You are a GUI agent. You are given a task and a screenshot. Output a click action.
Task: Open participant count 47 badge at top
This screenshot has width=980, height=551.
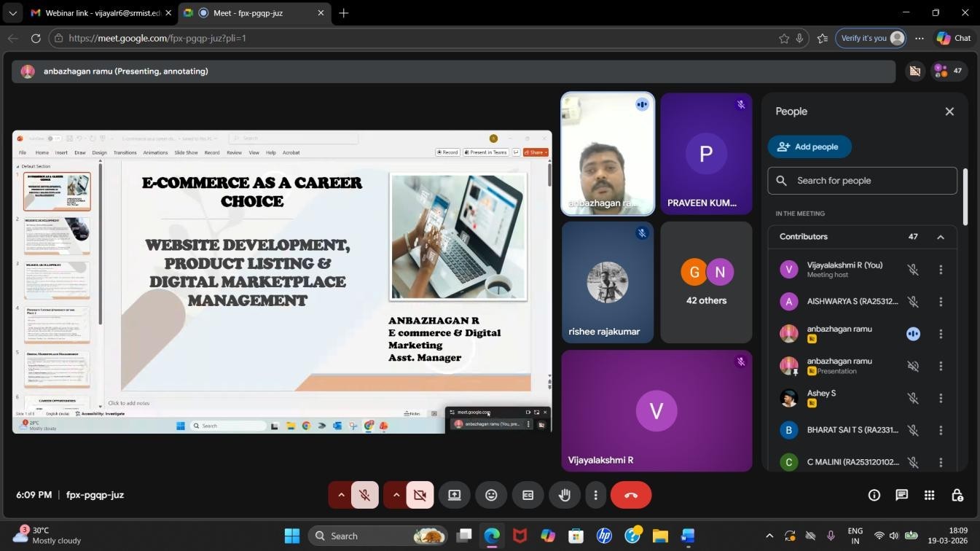[x=949, y=71]
